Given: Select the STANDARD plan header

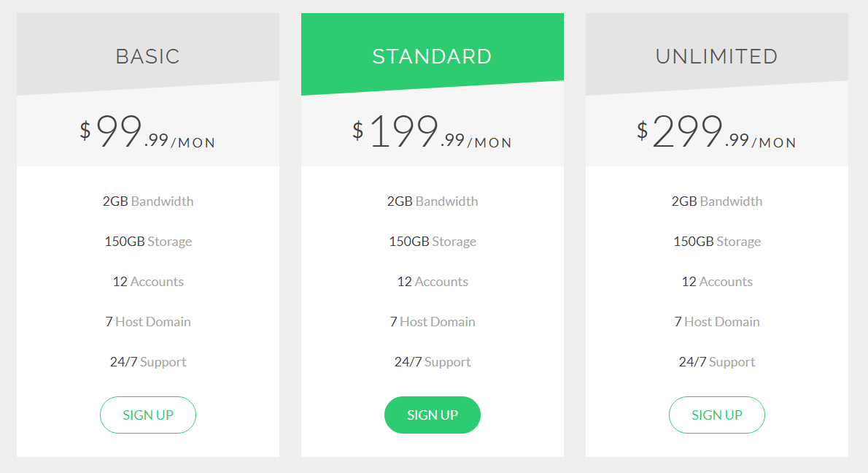Looking at the screenshot, I should coord(432,55).
